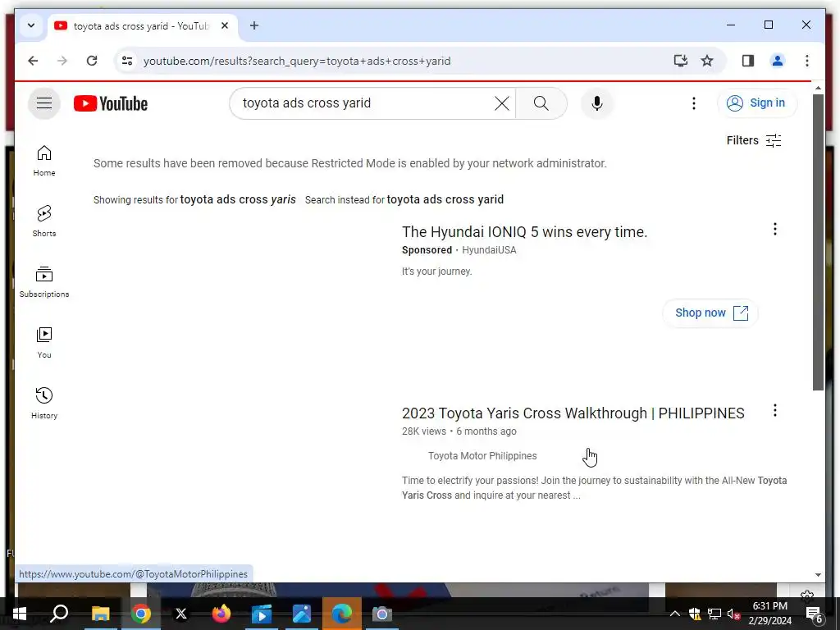The image size is (840, 630).
Task: Select the toyota ads cross yarid tab
Action: coord(142,26)
